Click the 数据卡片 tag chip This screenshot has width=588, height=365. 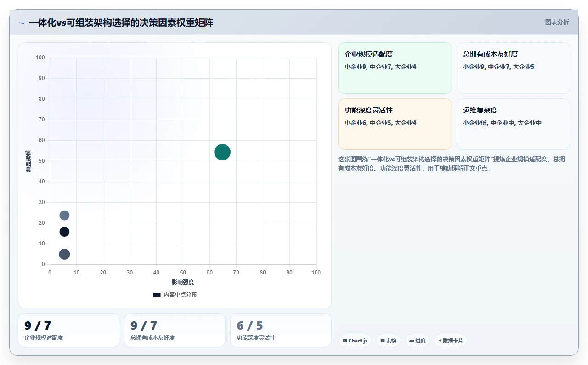(451, 341)
